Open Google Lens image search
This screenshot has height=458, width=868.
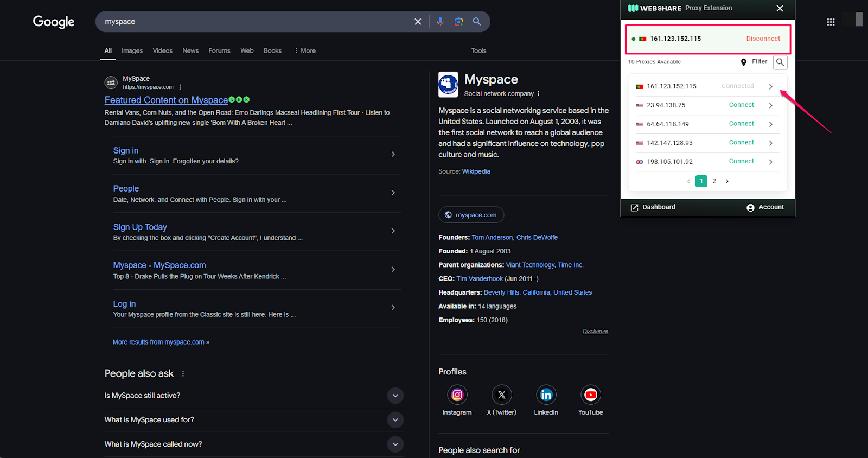pos(458,22)
